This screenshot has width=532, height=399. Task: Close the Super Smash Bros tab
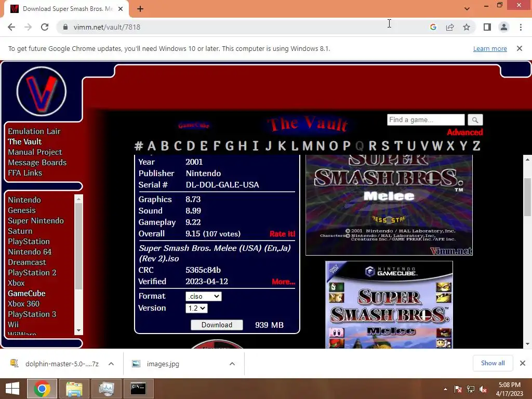coord(121,9)
